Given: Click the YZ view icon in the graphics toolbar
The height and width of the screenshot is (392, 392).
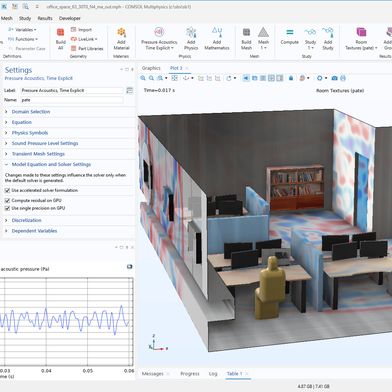Looking at the screenshot, I should tap(209, 78).
